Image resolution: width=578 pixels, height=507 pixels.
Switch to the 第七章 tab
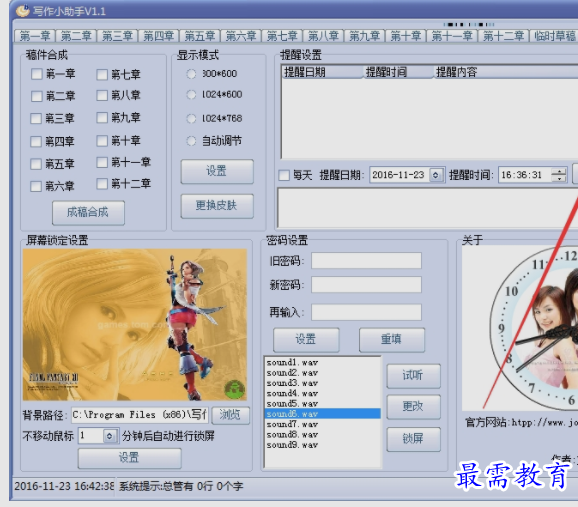click(282, 36)
